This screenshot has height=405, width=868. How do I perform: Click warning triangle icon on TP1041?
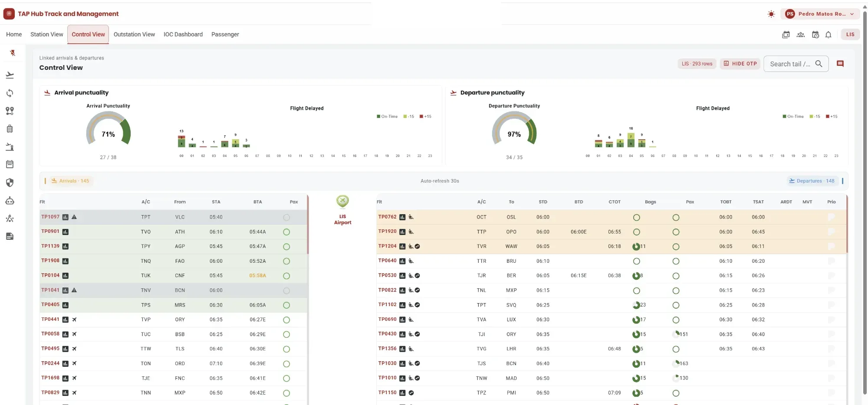coord(74,290)
